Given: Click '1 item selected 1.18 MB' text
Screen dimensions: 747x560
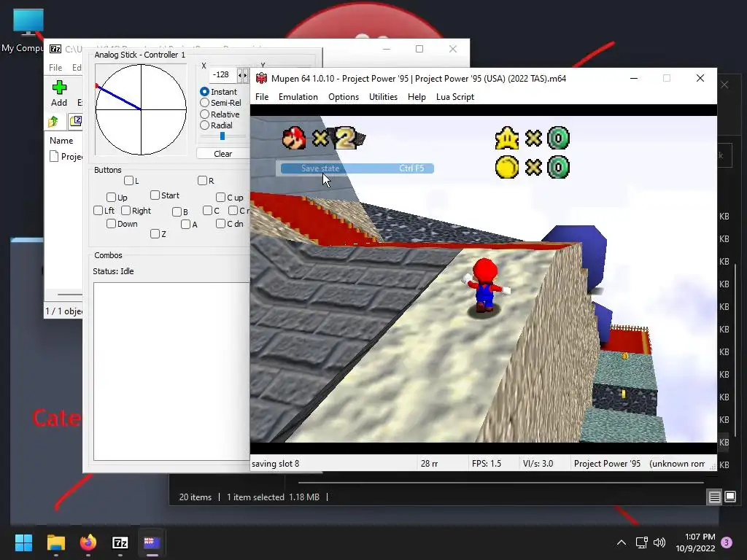Looking at the screenshot, I should point(273,497).
